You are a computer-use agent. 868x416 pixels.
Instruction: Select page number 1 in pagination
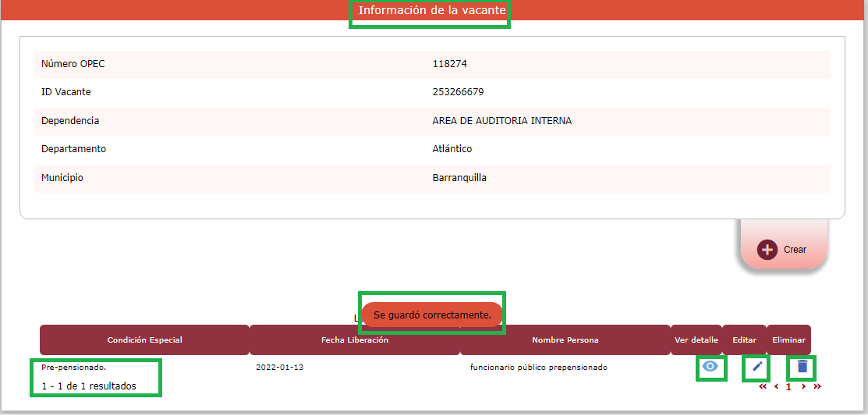coord(788,386)
